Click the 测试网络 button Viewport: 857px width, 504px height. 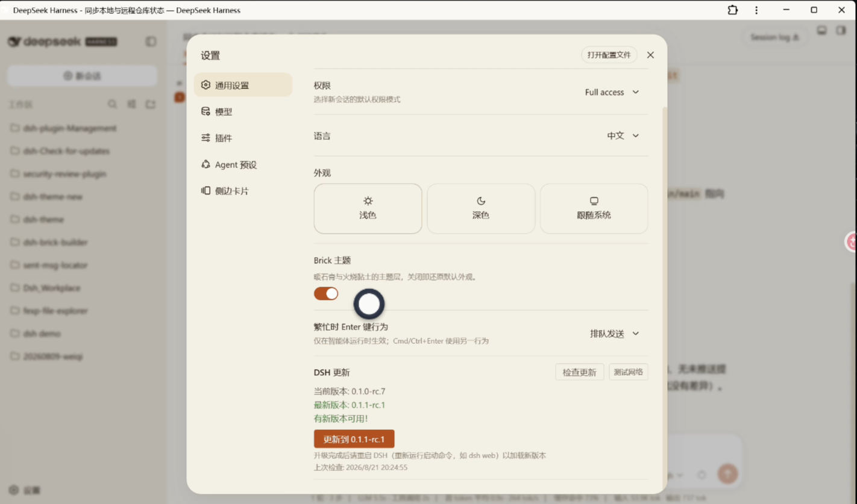click(x=628, y=372)
